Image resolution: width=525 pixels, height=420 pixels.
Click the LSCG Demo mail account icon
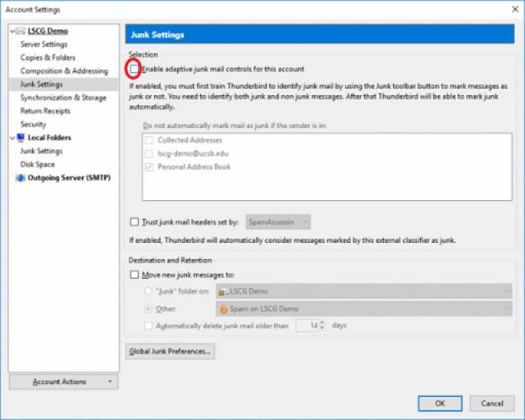[21, 31]
